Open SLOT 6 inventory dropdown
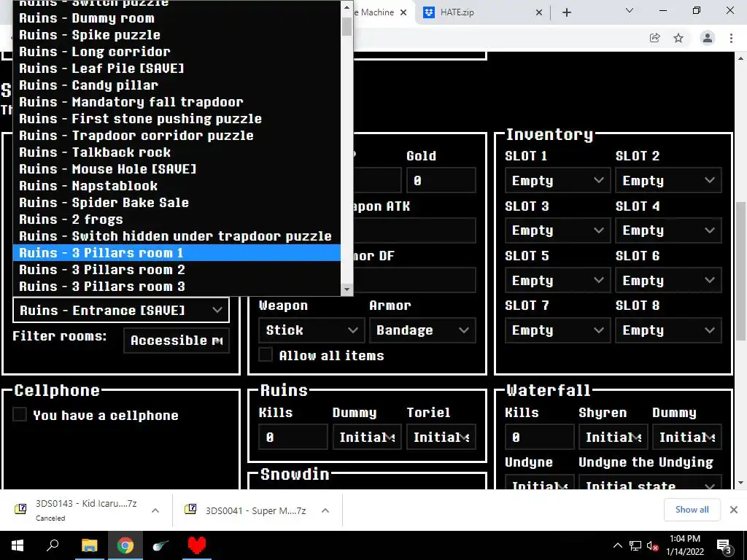This screenshot has width=747, height=560. pyautogui.click(x=668, y=281)
